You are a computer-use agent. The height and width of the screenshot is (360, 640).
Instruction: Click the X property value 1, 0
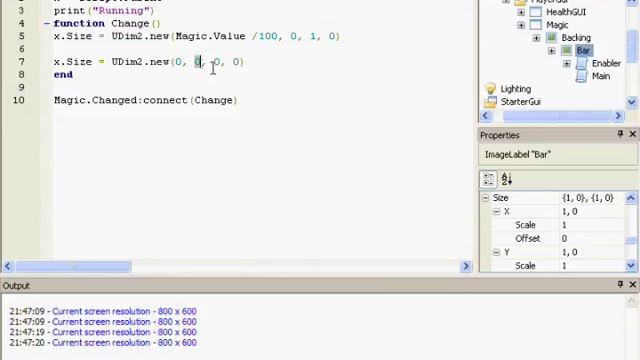(x=591, y=211)
